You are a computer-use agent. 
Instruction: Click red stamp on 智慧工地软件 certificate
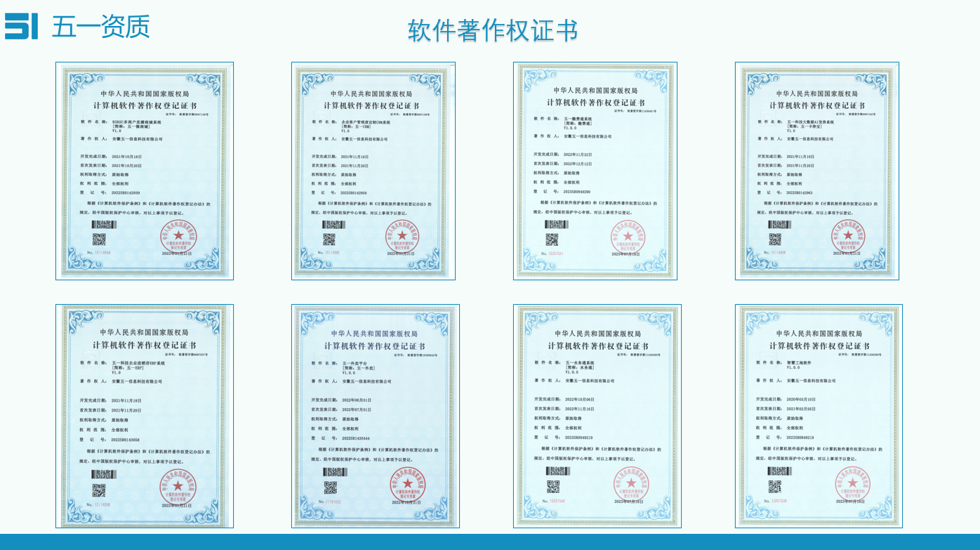852,485
